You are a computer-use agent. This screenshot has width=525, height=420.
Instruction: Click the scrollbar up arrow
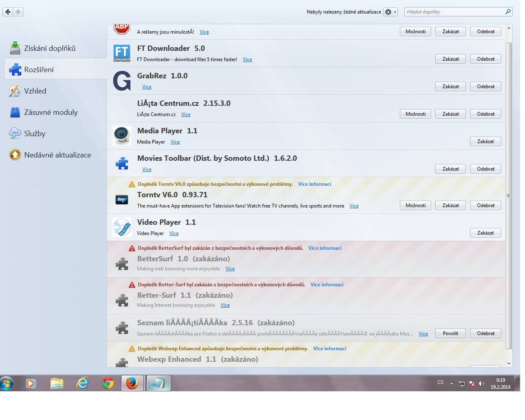pyautogui.click(x=509, y=28)
